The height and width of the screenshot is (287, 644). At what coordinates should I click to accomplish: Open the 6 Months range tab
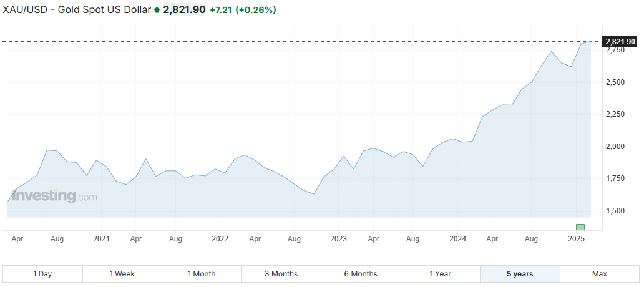[x=361, y=274]
